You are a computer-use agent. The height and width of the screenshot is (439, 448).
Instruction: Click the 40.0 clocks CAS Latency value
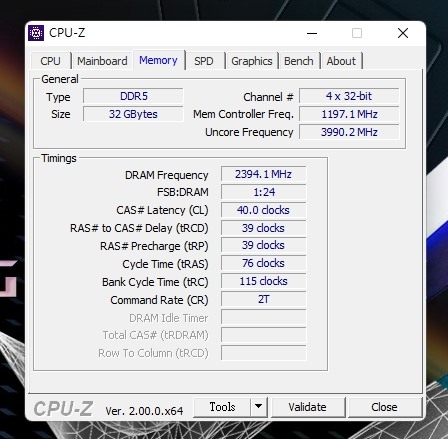pyautogui.click(x=263, y=210)
